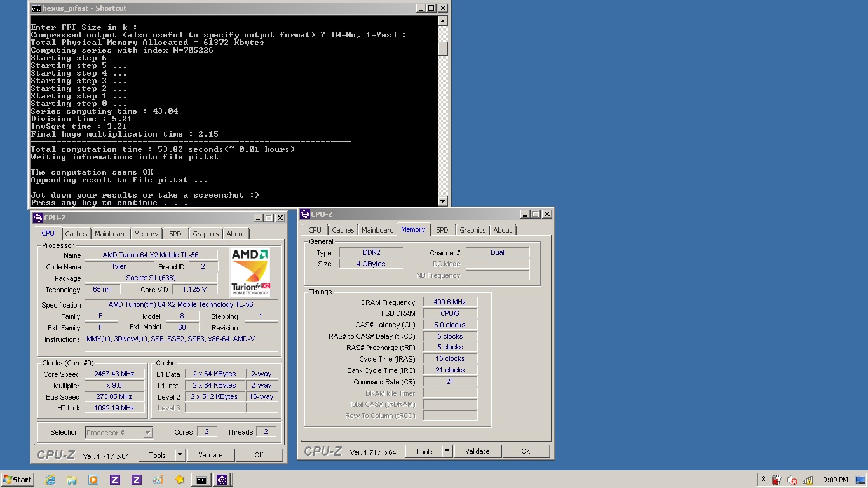Screen dimensions: 868x488
Task: Select the Memory tab in the Memory window
Action: pos(413,229)
